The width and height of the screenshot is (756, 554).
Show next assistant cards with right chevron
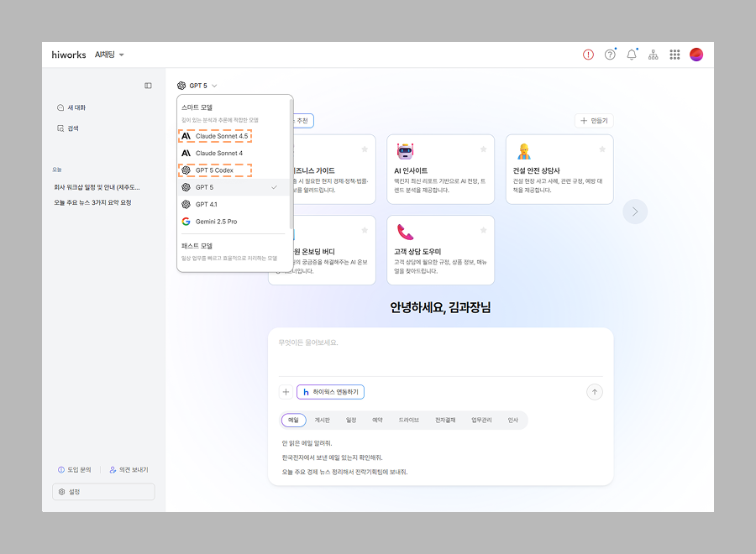[634, 212]
